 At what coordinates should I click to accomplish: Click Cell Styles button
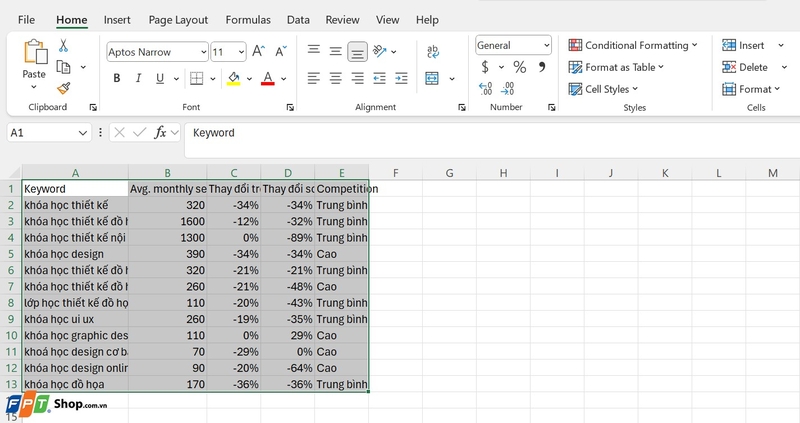[603, 89]
